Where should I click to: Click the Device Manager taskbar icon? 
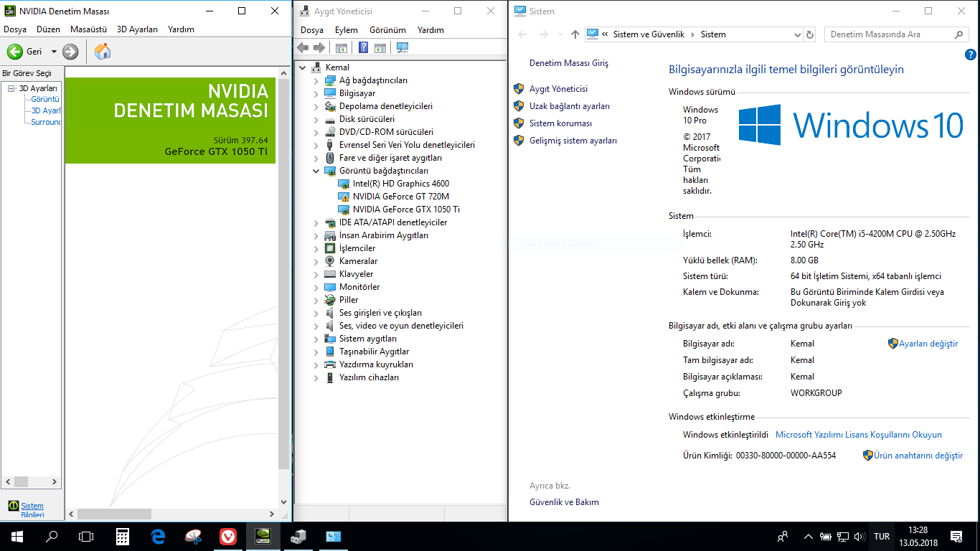click(x=298, y=536)
